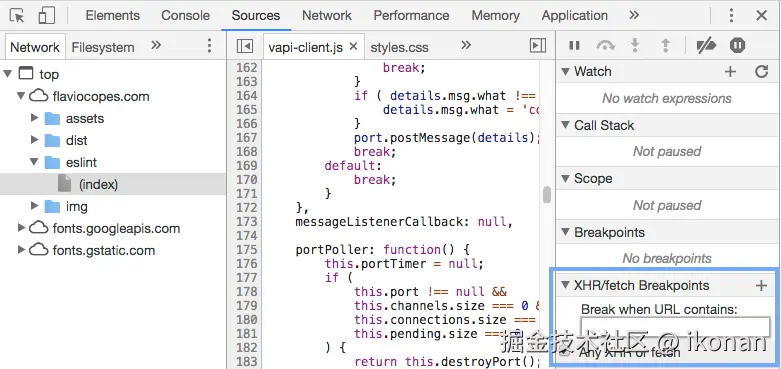Click the 'messageListenerCallback: null,' code line

tap(404, 222)
